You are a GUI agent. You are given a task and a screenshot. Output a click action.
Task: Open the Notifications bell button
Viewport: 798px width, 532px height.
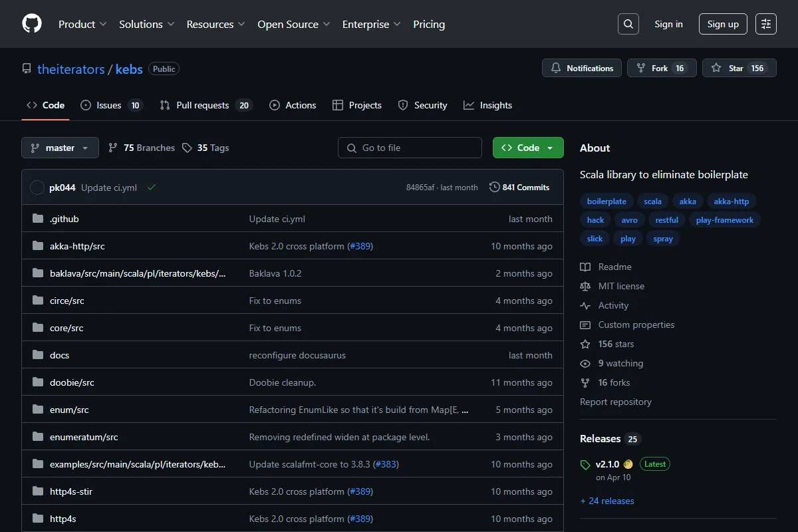582,68
